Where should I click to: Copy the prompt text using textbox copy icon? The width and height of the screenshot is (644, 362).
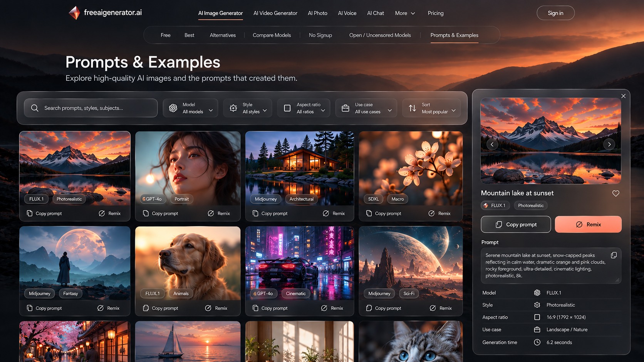coord(614,255)
